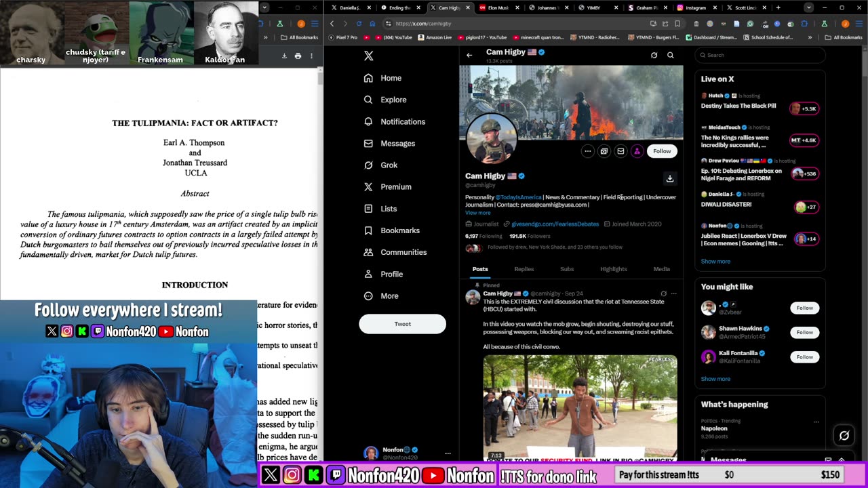Click the media viewer icon on profile
Viewport: 868px width, 488px height.
point(604,151)
